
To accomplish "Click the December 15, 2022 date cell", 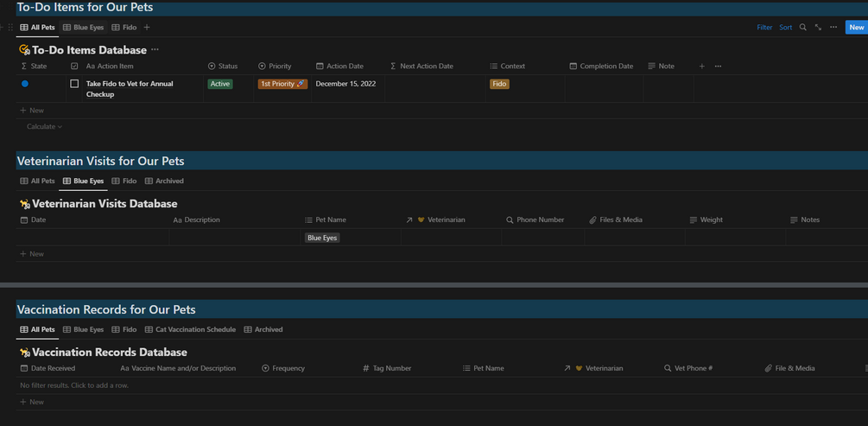I will 346,84.
